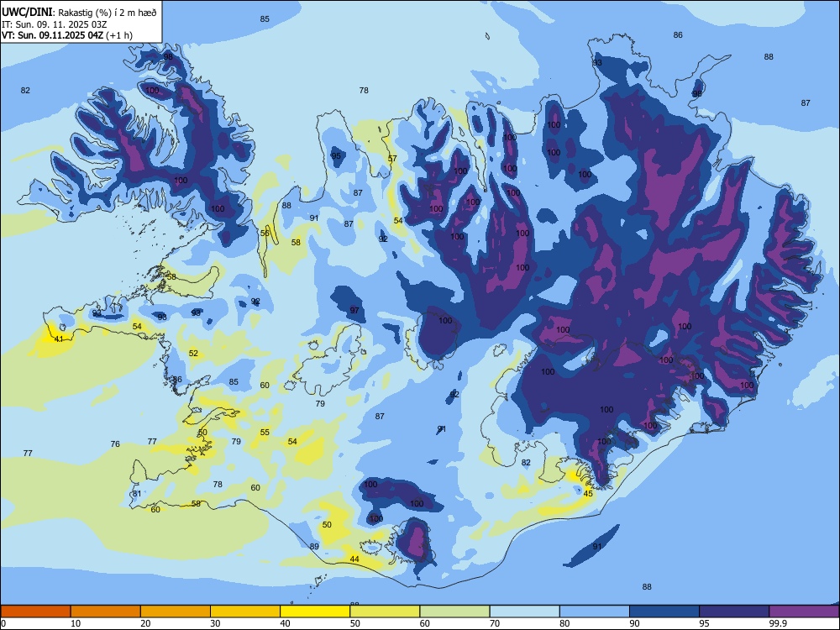Click the medium blue 90–95 legend swatch
The height and width of the screenshot is (630, 840).
(664, 612)
